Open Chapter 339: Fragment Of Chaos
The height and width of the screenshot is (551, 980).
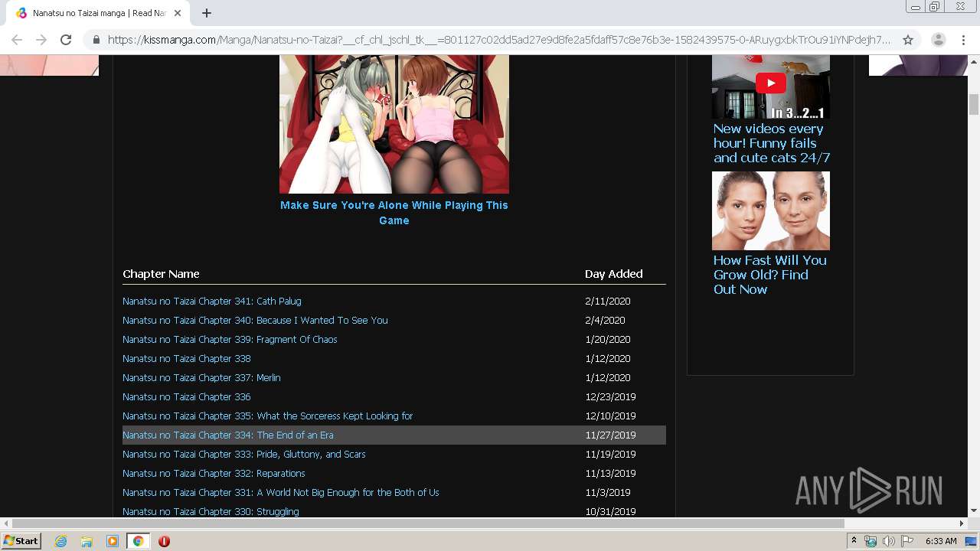[x=230, y=340]
